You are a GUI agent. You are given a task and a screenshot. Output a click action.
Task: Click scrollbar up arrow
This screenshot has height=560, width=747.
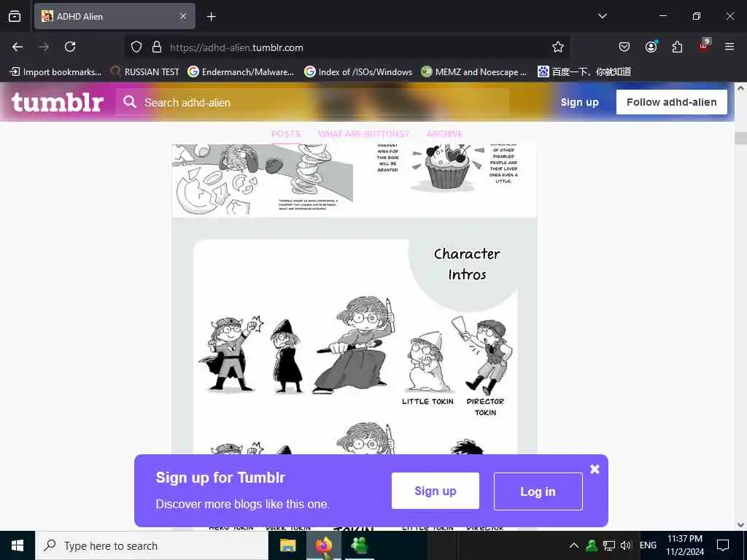coord(740,88)
